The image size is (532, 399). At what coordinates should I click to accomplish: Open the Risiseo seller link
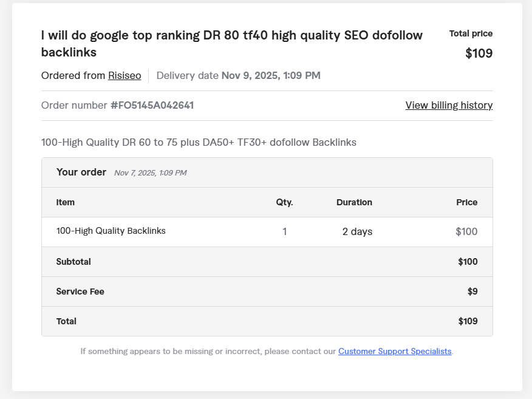[x=124, y=76]
